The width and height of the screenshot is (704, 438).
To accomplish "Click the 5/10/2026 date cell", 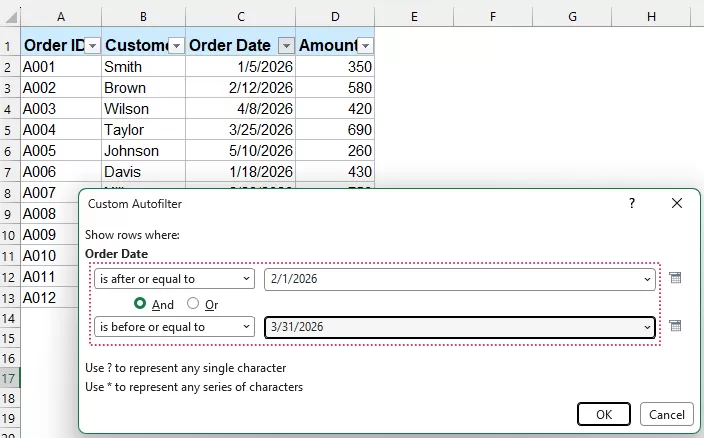I will pyautogui.click(x=241, y=151).
